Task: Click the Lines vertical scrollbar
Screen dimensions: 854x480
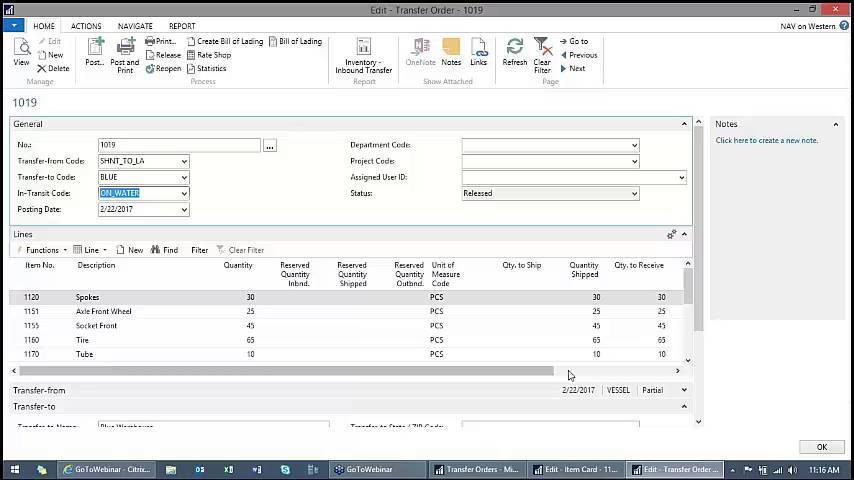Action: pos(688,287)
